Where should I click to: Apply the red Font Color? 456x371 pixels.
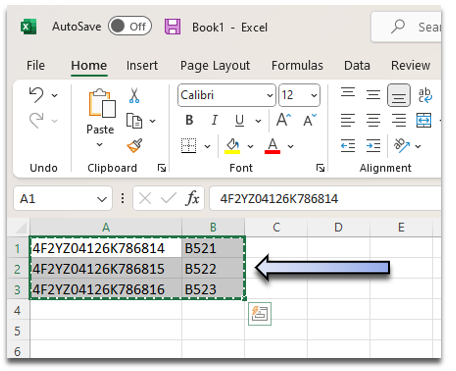point(272,146)
